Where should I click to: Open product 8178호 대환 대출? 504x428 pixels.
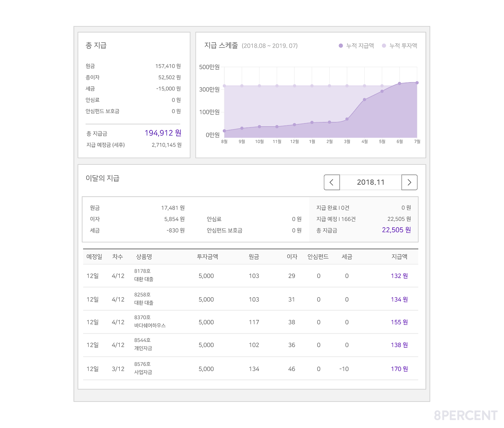[144, 275]
